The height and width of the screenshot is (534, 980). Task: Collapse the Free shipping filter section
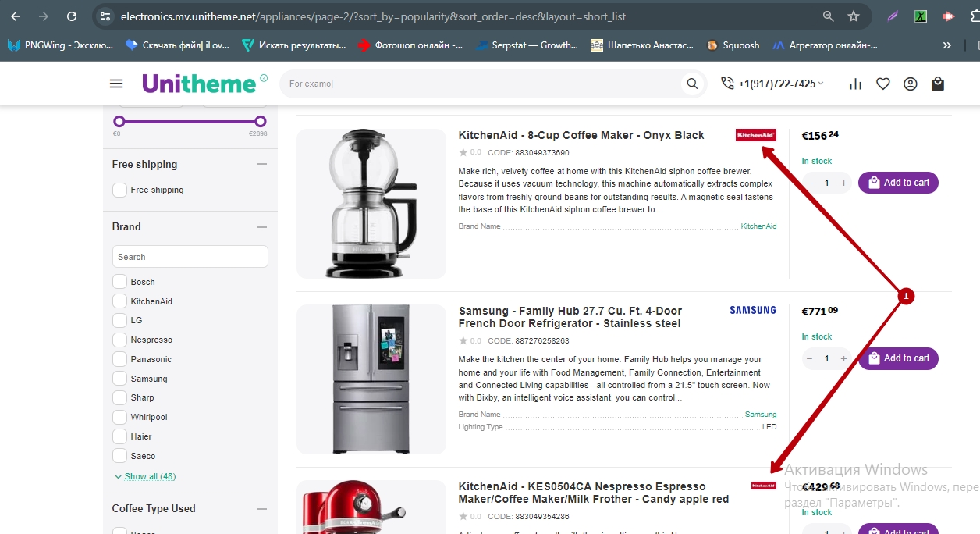262,164
